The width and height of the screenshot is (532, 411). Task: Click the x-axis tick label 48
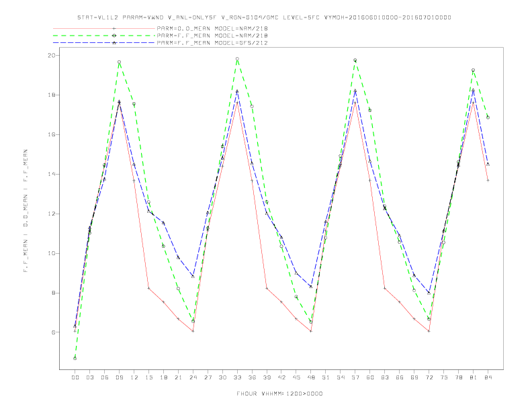(x=311, y=377)
